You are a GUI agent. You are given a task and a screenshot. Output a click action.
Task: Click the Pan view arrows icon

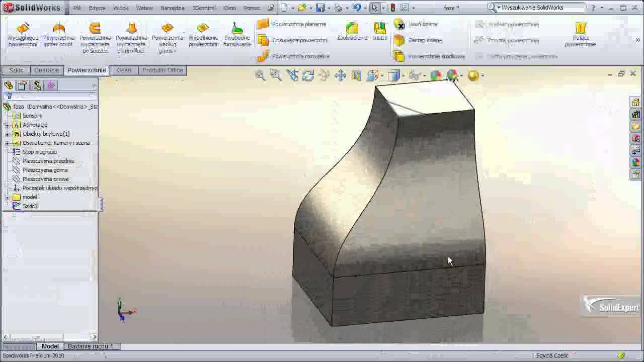340,75
